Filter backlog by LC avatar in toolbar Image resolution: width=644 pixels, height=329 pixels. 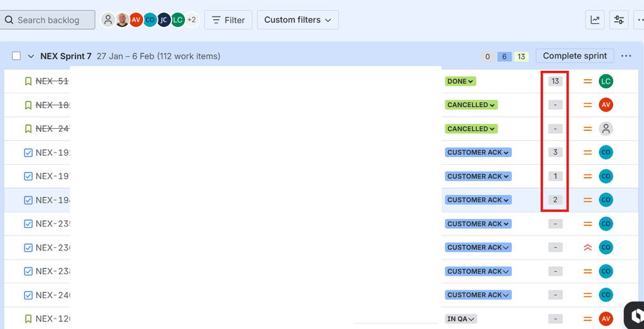(178, 20)
